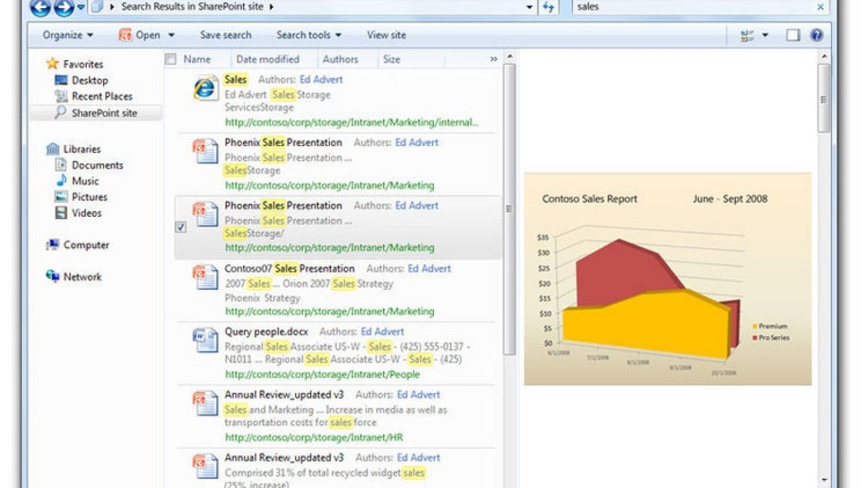Click View site in the toolbar

pyautogui.click(x=386, y=35)
